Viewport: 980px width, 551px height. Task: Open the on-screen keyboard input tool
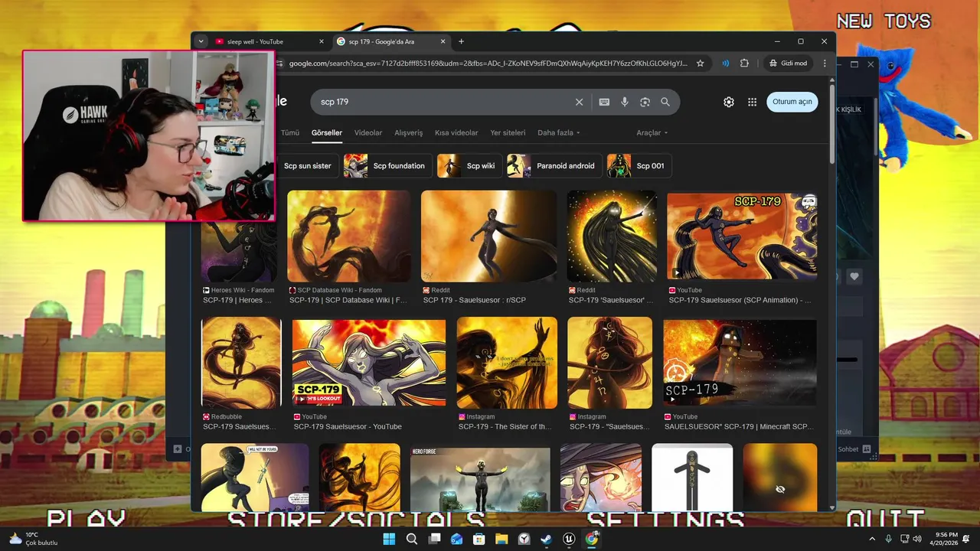click(x=604, y=102)
